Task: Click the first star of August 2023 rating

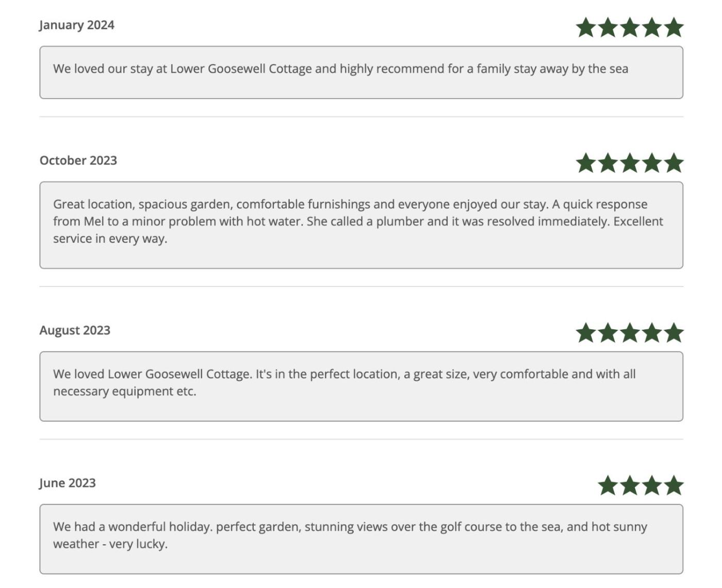Action: click(586, 333)
